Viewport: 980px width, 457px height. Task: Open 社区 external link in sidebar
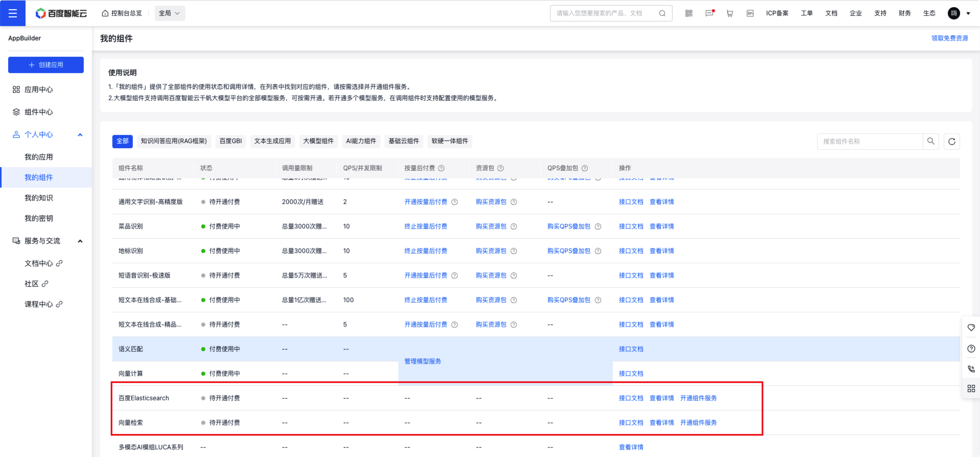click(x=37, y=284)
